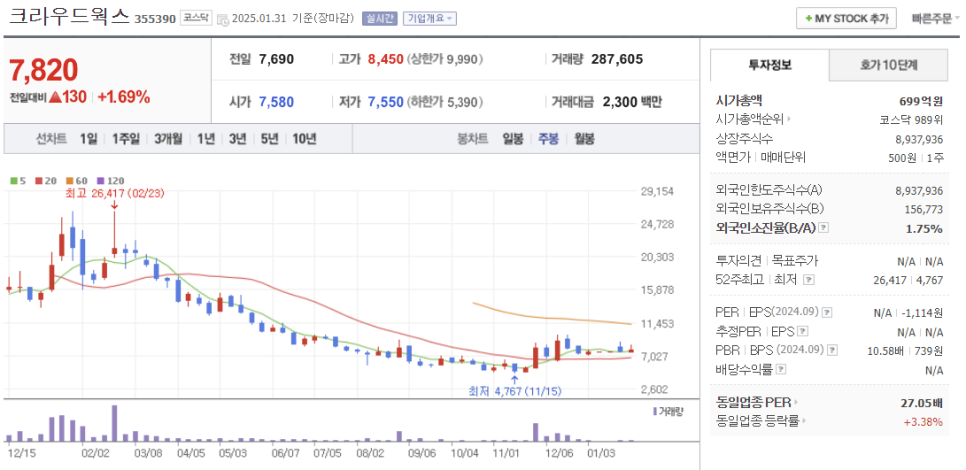Select the 투자정보 tab

click(769, 65)
